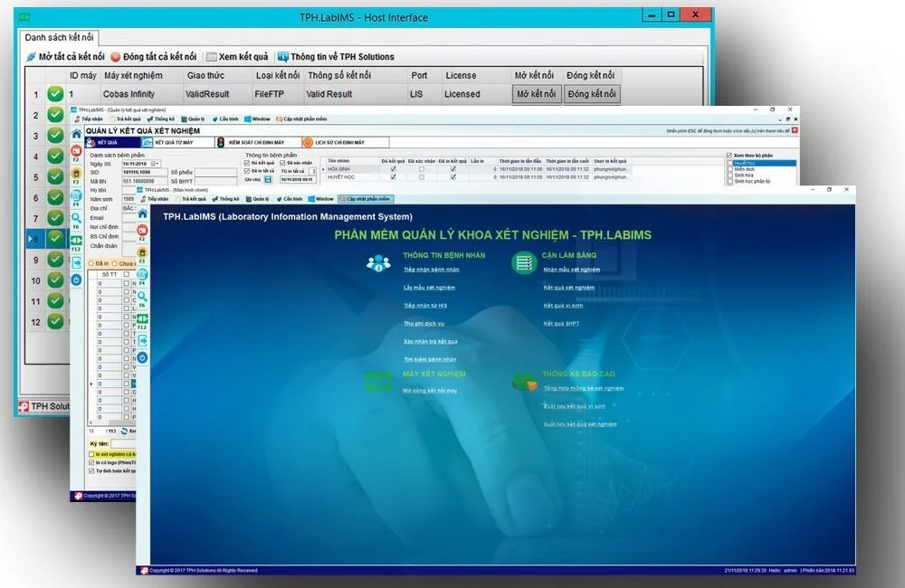Check the Huyết học department checkbox
Screen dimensions: 905x588
click(x=730, y=164)
